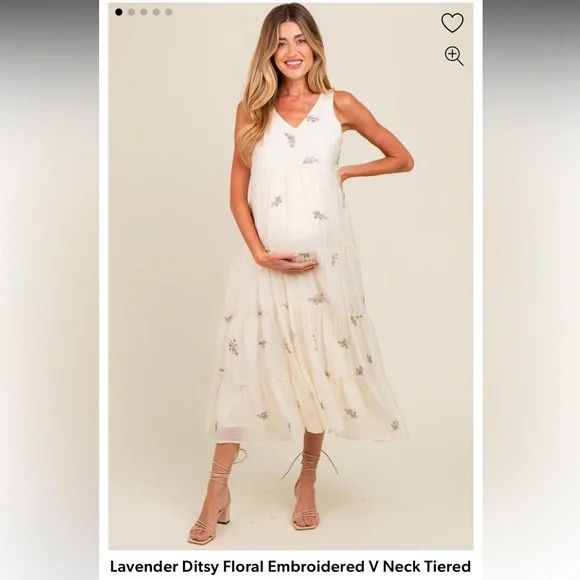The image size is (580, 580).
Task: Click the blurred right margin of the listing
Action: [x=531, y=290]
